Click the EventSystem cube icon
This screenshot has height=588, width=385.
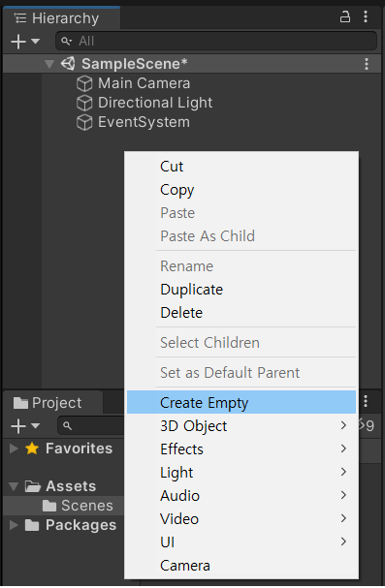pyautogui.click(x=84, y=123)
